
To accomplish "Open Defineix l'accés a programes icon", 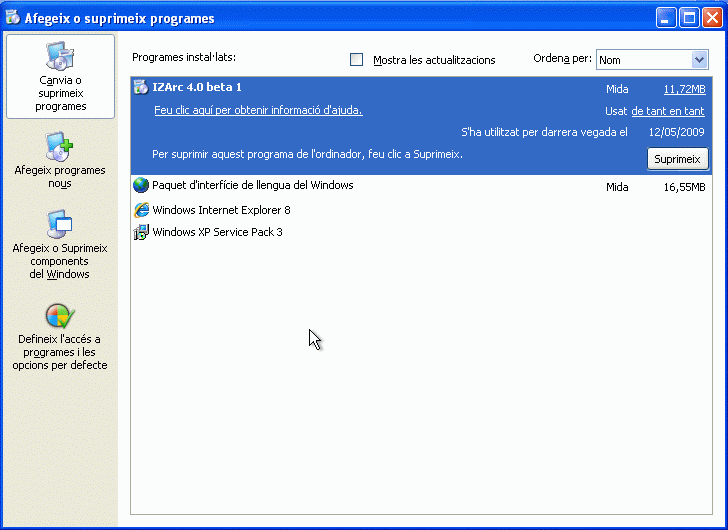I will 59,317.
